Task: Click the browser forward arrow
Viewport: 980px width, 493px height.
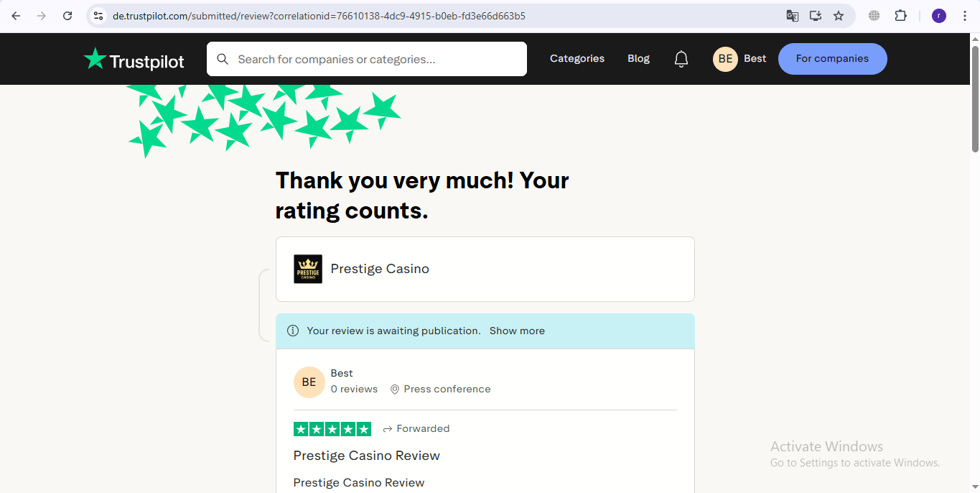Action: click(42, 16)
